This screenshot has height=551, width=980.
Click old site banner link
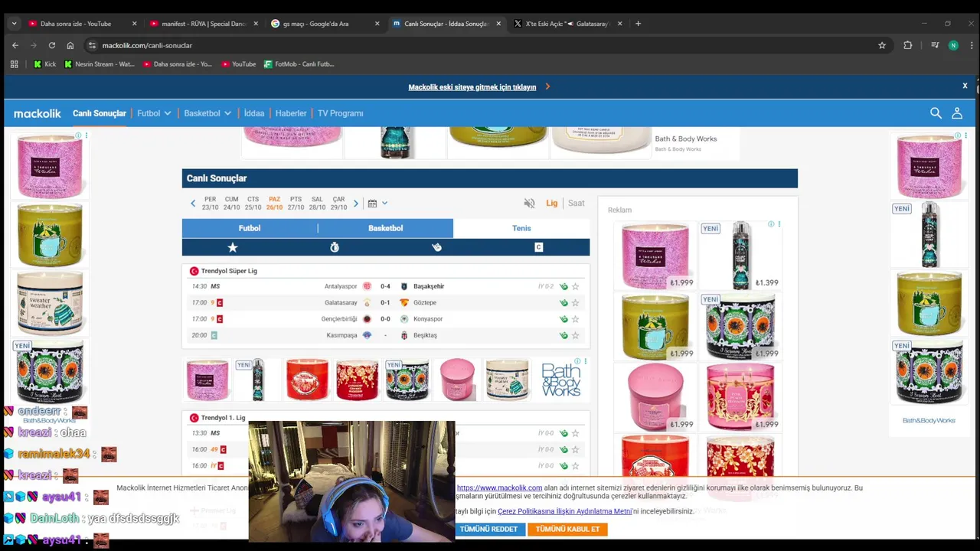(472, 87)
